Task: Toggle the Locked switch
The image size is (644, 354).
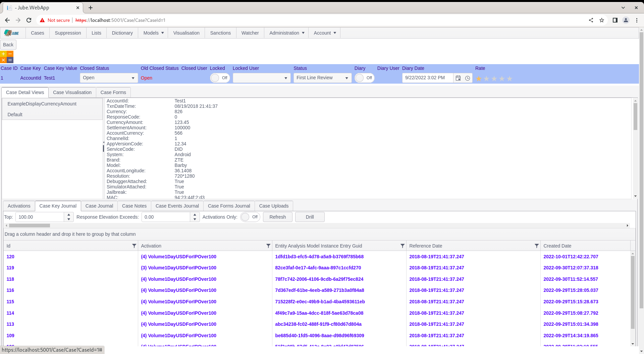Action: coord(220,78)
